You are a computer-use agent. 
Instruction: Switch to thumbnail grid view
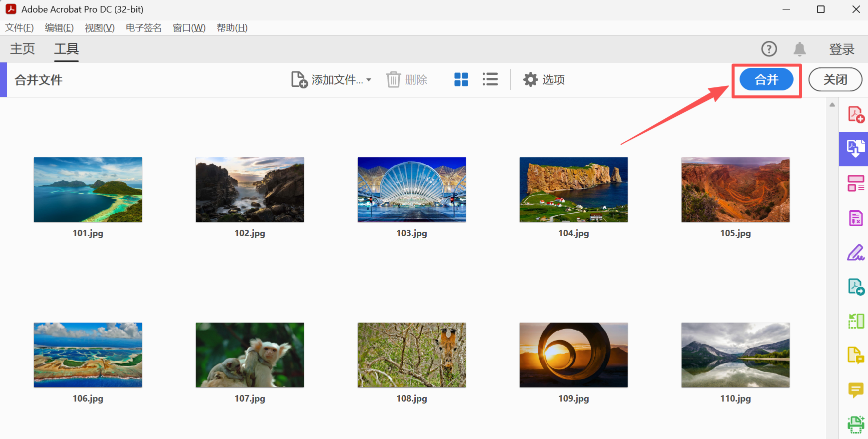tap(461, 79)
